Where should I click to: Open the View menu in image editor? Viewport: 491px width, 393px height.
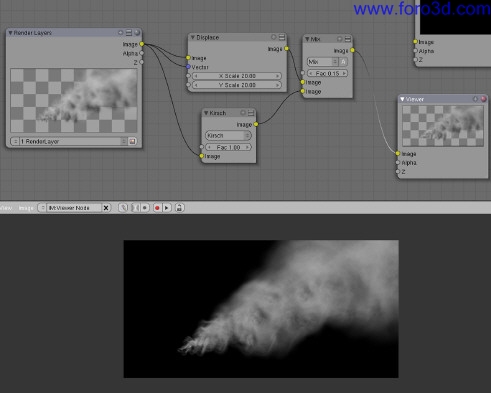pos(5,208)
